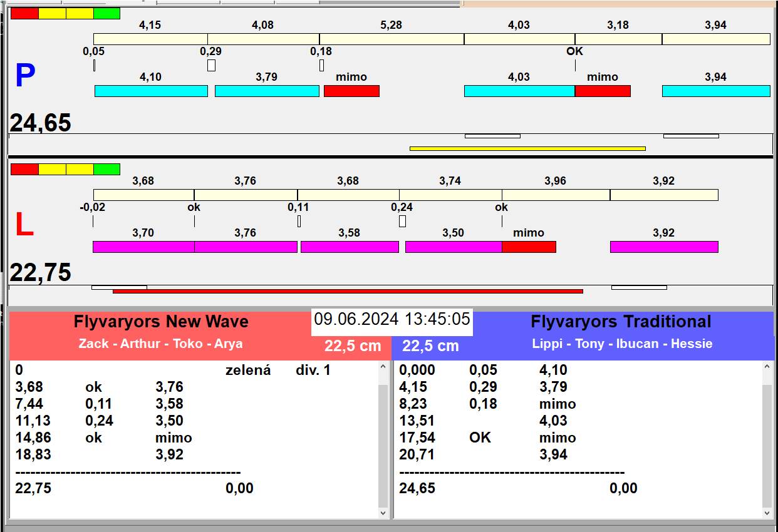Select the cream 3,96 segment in lane L
The height and width of the screenshot is (532, 778).
click(556, 195)
